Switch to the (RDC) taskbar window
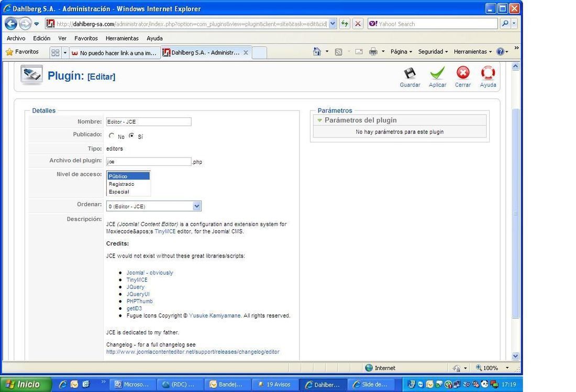This screenshot has width=576, height=392. click(180, 384)
